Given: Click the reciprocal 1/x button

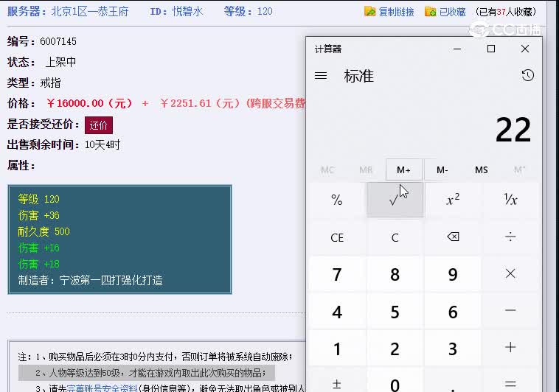Looking at the screenshot, I should pyautogui.click(x=510, y=200).
